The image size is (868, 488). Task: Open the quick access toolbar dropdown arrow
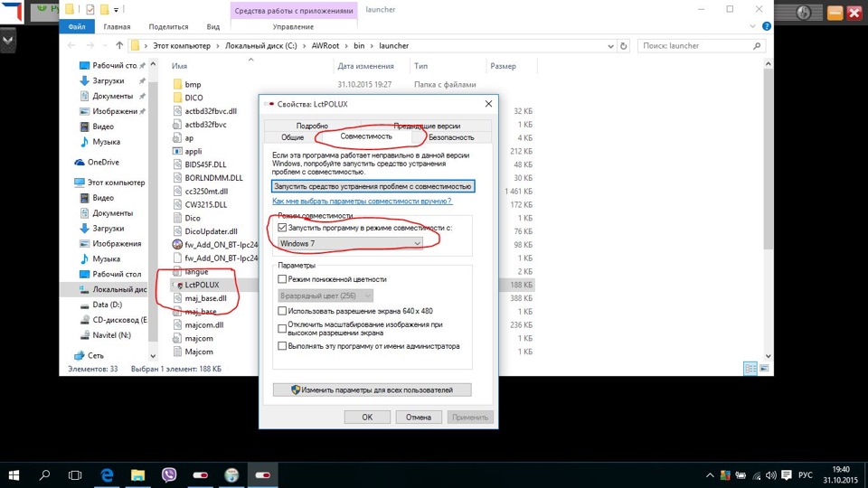pyautogui.click(x=117, y=9)
